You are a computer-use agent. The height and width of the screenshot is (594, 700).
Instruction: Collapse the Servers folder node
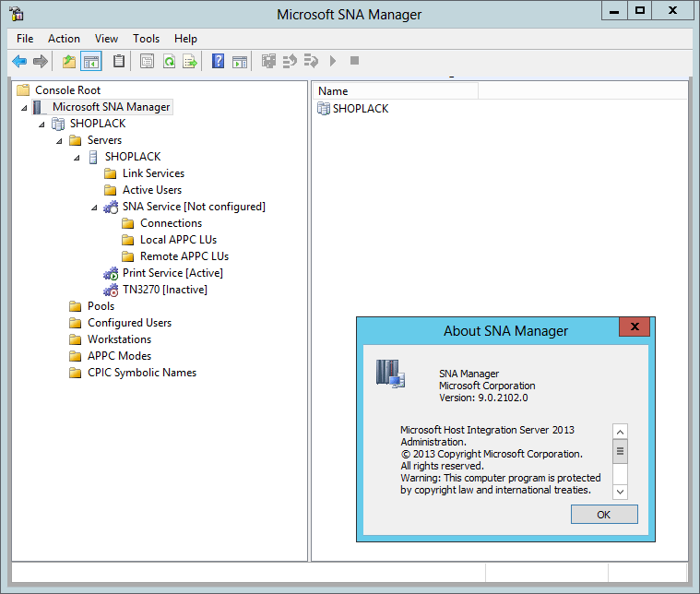(59, 141)
